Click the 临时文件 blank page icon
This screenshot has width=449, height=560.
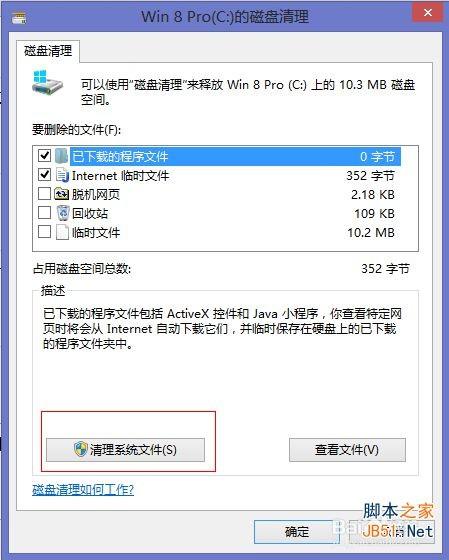(x=62, y=232)
